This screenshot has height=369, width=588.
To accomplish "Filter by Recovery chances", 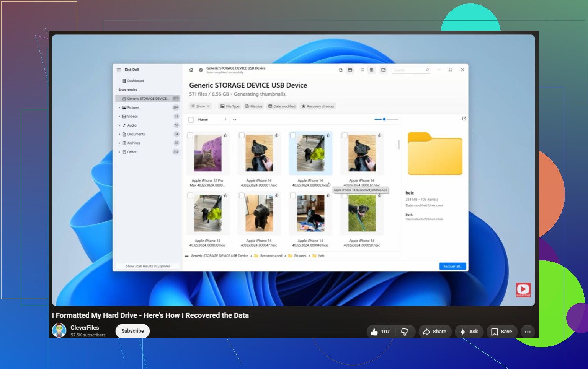I will coord(318,106).
